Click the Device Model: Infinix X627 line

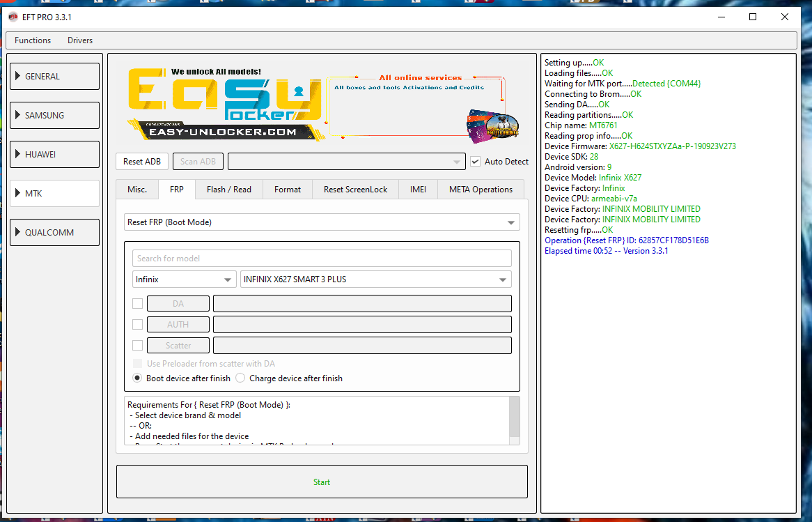pos(593,177)
